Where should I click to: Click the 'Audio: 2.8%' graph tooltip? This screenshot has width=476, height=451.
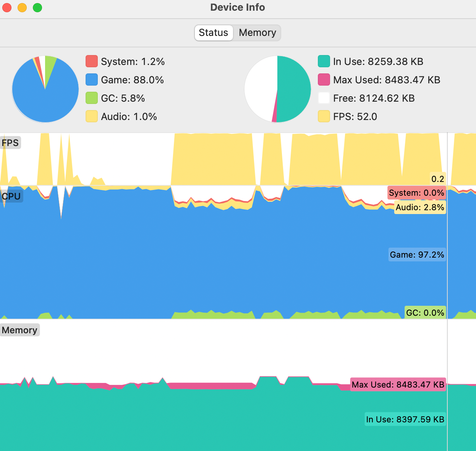tap(420, 207)
